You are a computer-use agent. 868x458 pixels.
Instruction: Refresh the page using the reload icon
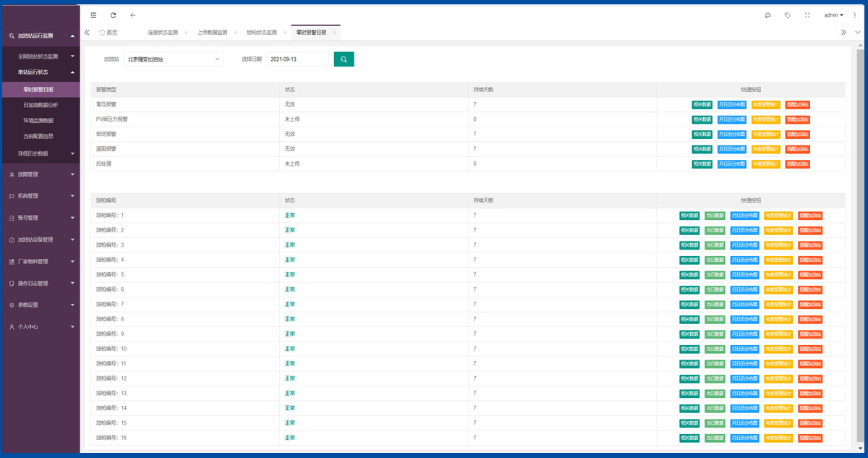(x=113, y=14)
